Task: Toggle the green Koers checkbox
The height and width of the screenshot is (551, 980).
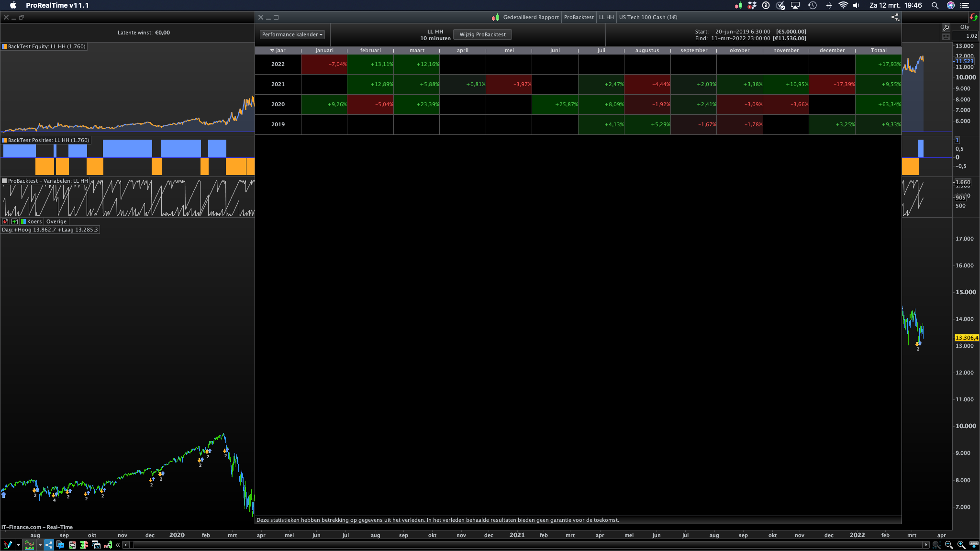Action: pos(23,221)
